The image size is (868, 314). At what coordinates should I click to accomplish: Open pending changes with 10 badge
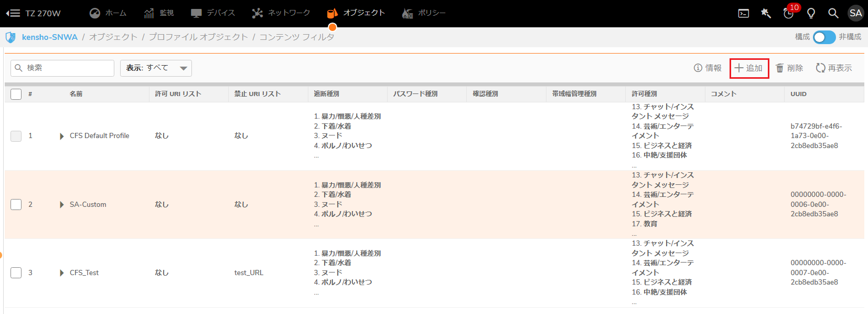[789, 13]
